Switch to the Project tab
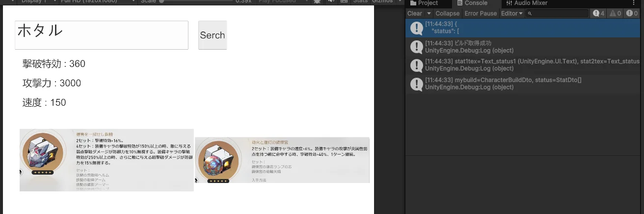 [x=424, y=3]
